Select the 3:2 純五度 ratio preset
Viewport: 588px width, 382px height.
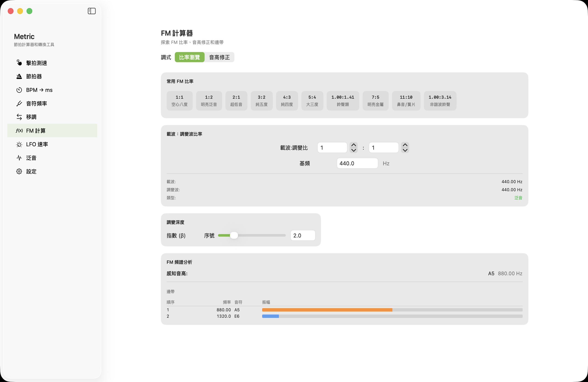coord(262,101)
